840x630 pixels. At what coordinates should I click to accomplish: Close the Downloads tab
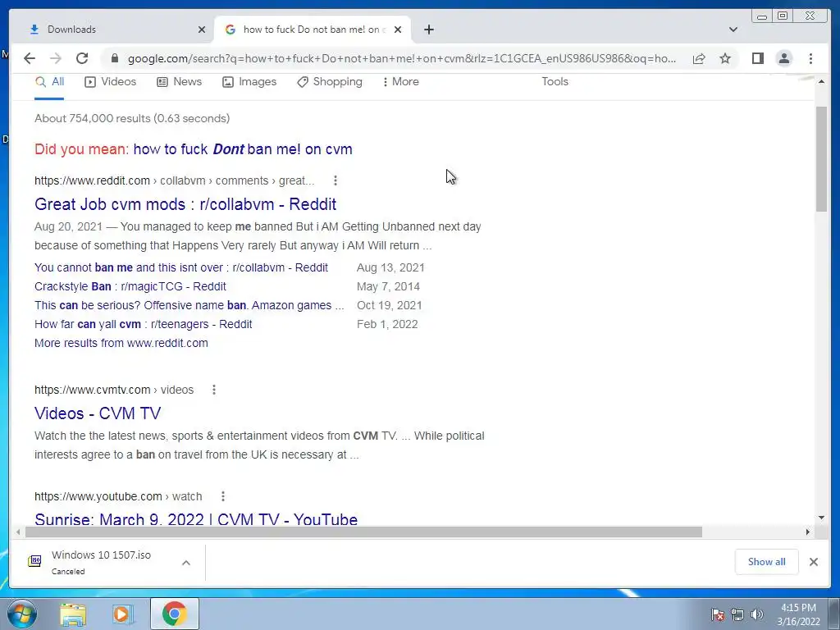202,30
